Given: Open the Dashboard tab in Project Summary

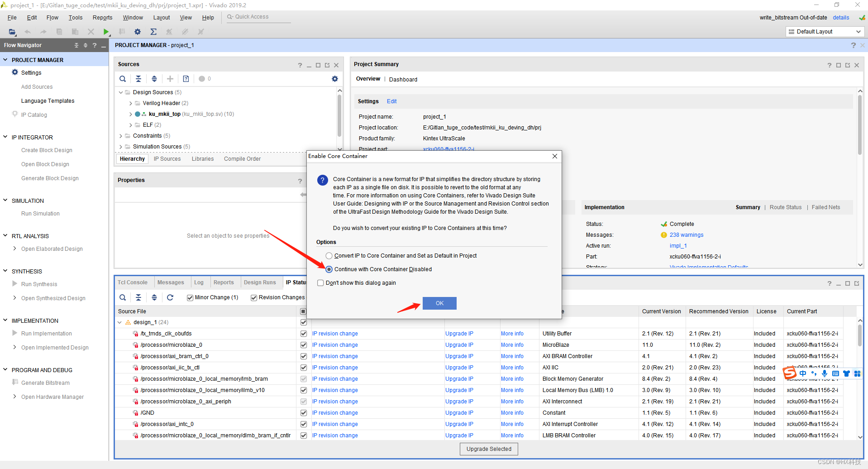Looking at the screenshot, I should [403, 79].
